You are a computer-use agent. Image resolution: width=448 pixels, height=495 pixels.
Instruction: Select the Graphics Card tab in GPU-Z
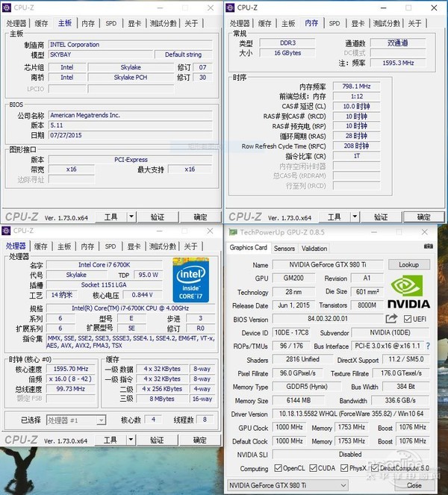(x=248, y=248)
